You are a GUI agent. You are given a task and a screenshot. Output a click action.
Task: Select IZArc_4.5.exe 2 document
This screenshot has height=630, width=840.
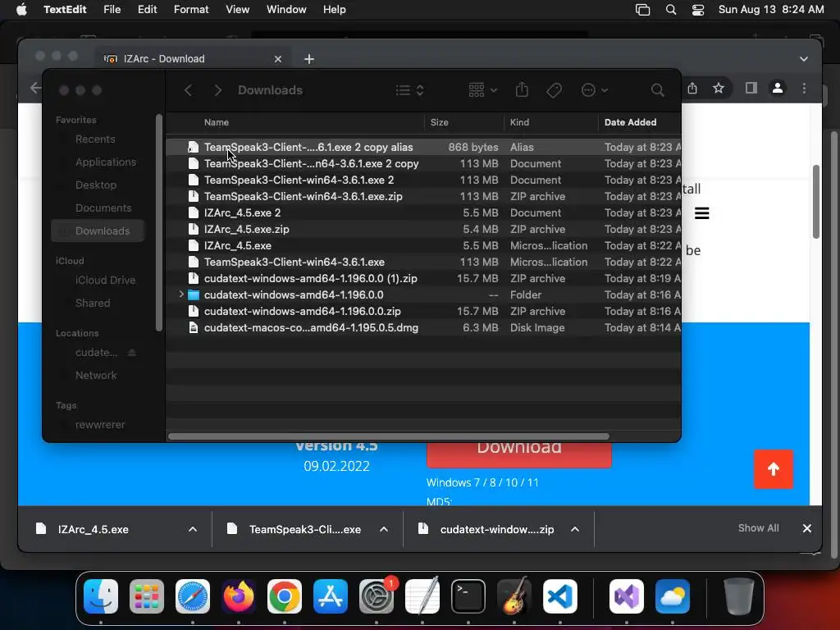423,212
